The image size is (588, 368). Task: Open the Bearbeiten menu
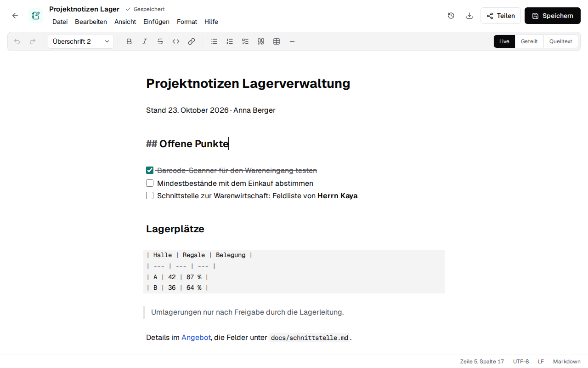coord(91,22)
